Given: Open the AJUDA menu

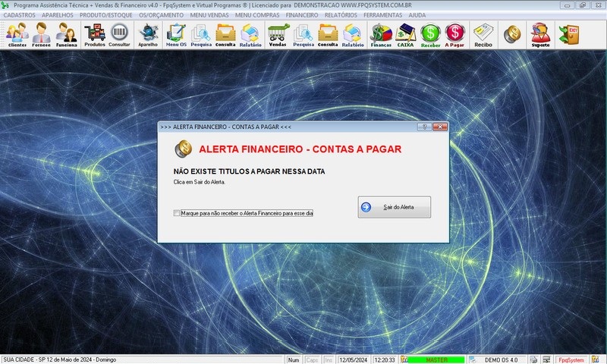Looking at the screenshot, I should (x=417, y=15).
